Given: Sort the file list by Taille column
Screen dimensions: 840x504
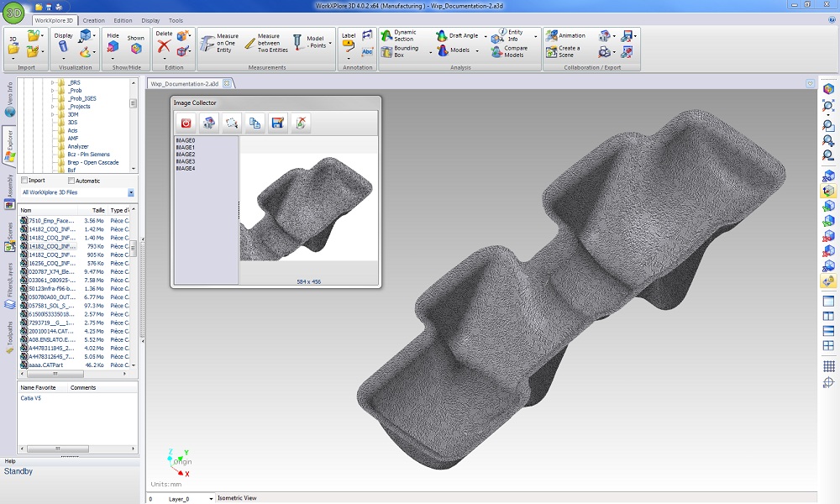Looking at the screenshot, I should 98,210.
